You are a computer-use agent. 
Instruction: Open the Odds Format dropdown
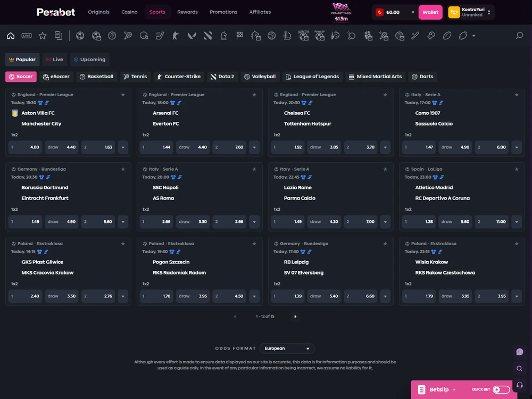287,348
